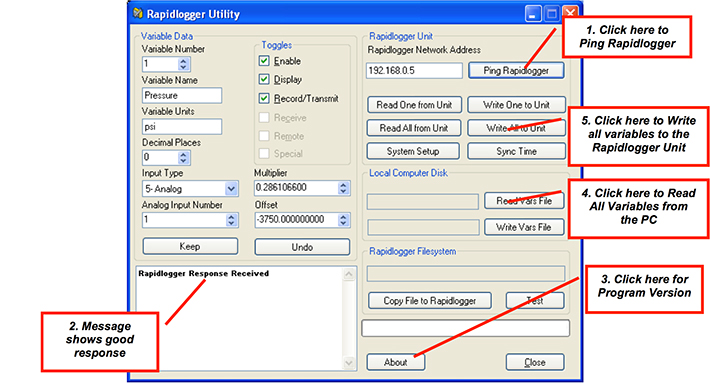Uncheck the Record/Transmit checkbox
The image size is (710, 383).
click(264, 98)
